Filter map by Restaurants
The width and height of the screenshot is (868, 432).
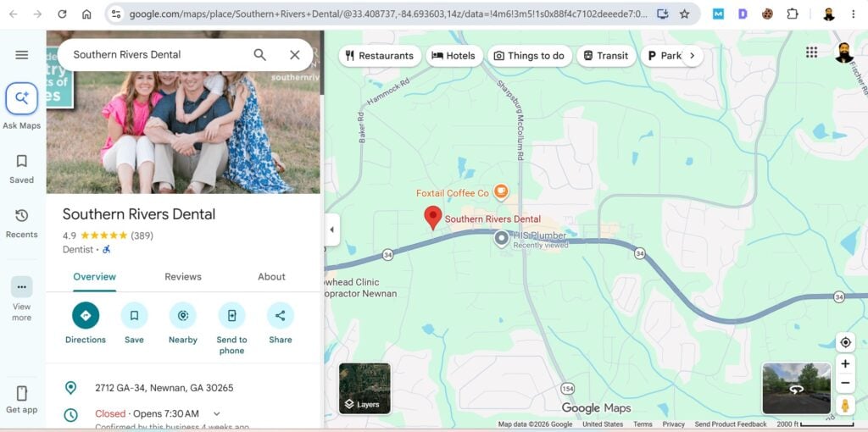coord(380,56)
